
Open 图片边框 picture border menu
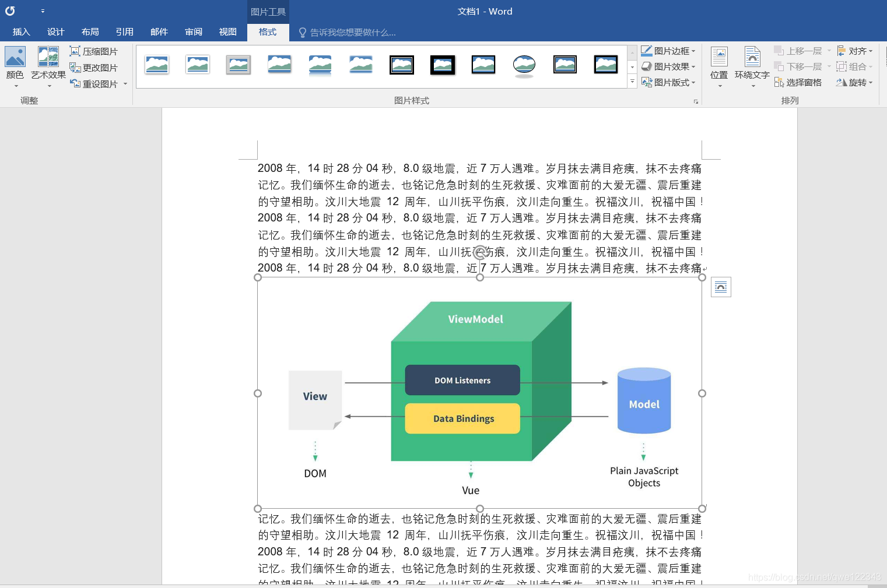pyautogui.click(x=668, y=51)
